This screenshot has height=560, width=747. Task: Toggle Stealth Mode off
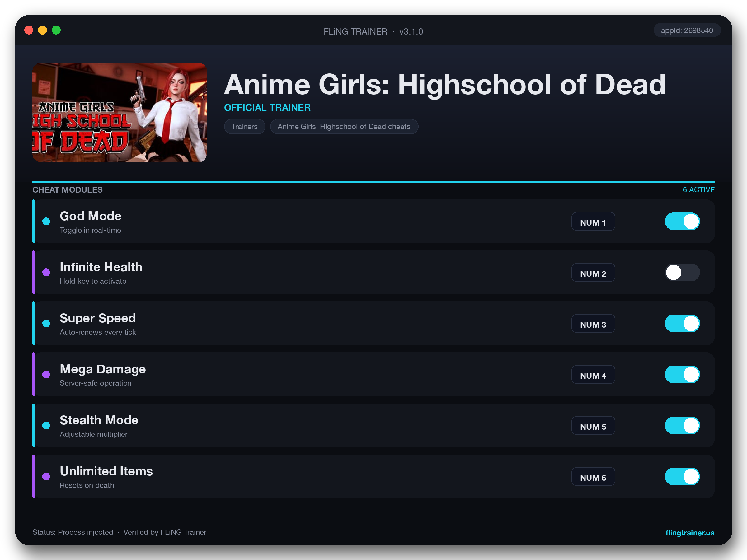[682, 425]
